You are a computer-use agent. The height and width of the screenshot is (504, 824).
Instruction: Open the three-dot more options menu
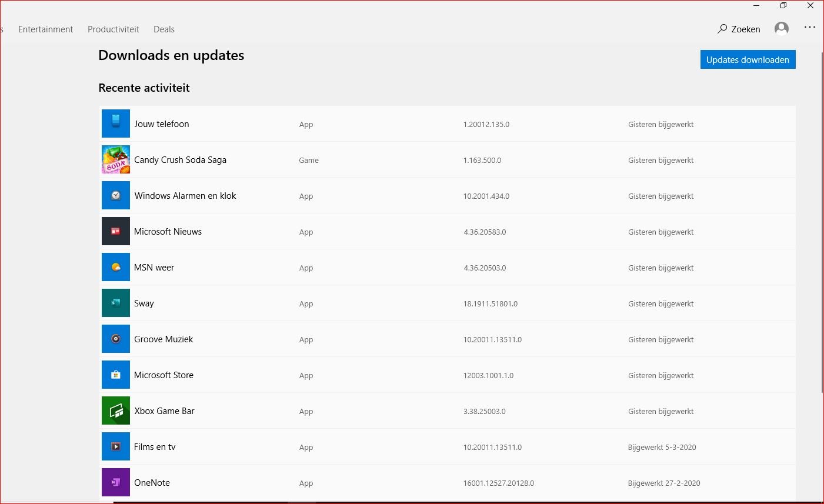pos(810,28)
